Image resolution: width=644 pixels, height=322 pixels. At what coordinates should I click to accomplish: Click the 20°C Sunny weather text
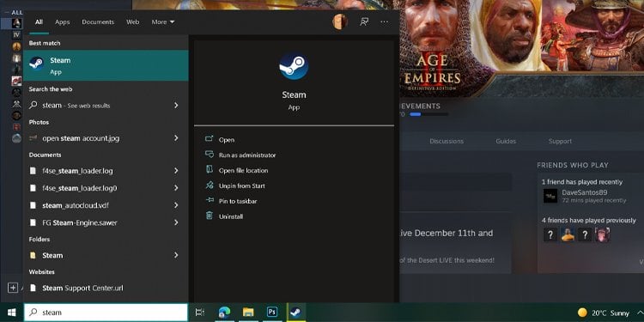click(611, 313)
